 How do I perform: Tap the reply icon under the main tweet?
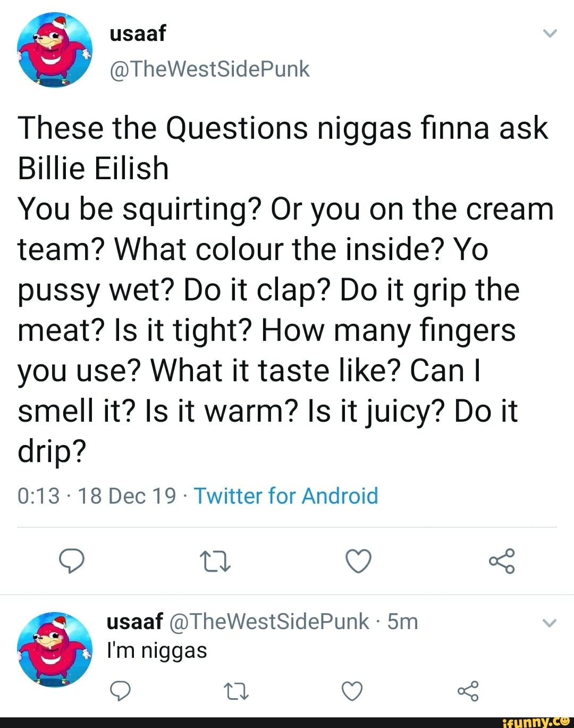[x=71, y=561]
